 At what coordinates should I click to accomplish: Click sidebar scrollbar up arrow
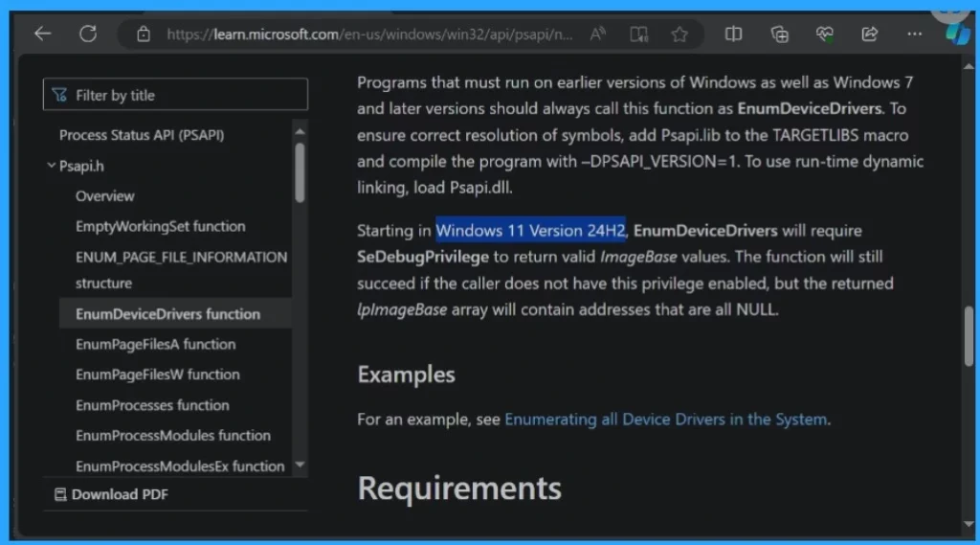[x=300, y=131]
